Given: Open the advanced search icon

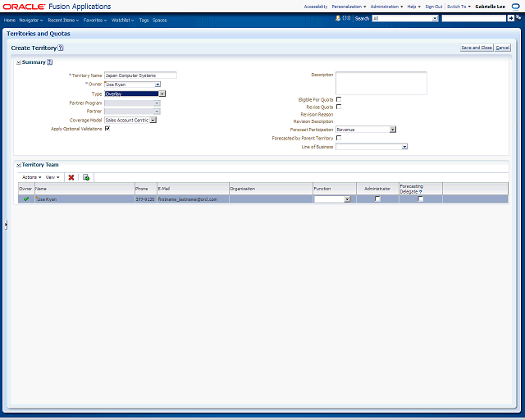Looking at the screenshot, I should (518, 18).
